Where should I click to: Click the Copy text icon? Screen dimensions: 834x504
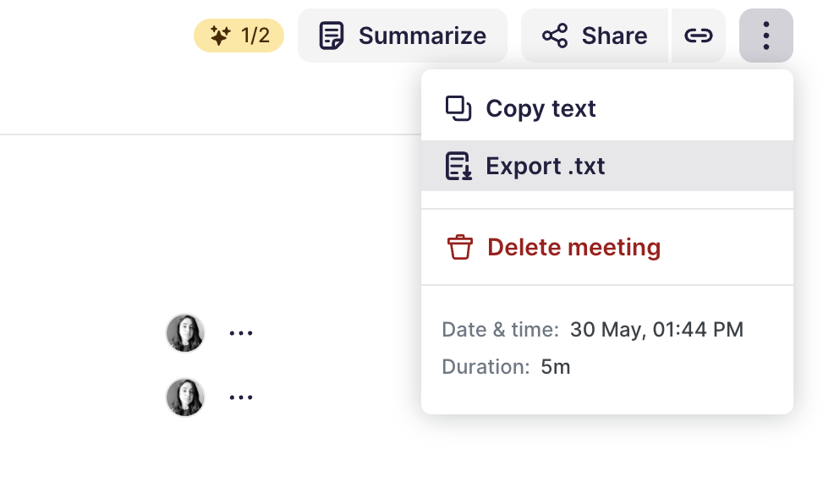(458, 108)
